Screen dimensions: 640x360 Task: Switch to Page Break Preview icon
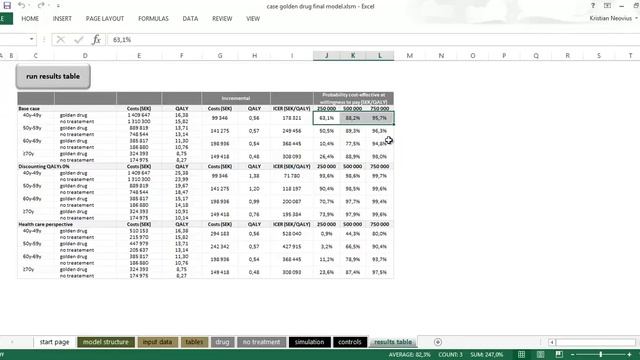(559, 355)
